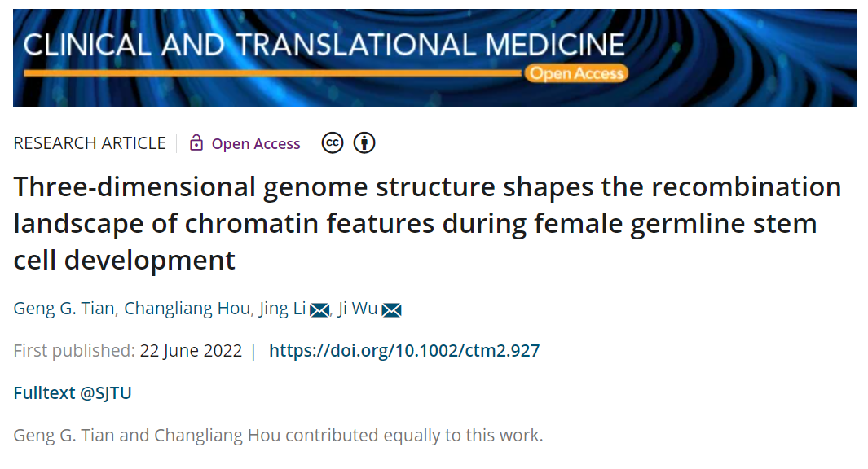Click the purple open padlock icon
The width and height of the screenshot is (868, 469).
point(196,142)
